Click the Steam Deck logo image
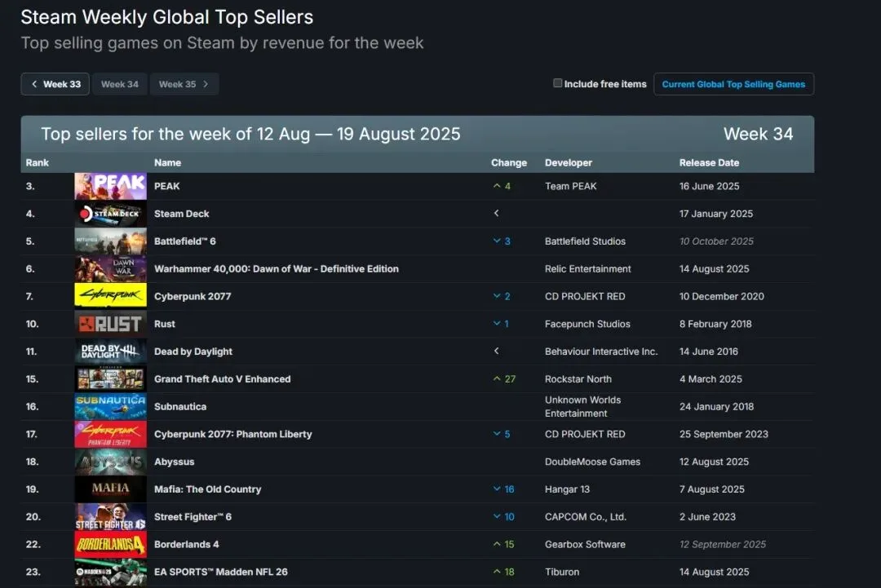Image resolution: width=881 pixels, height=588 pixels. pyautogui.click(x=110, y=214)
